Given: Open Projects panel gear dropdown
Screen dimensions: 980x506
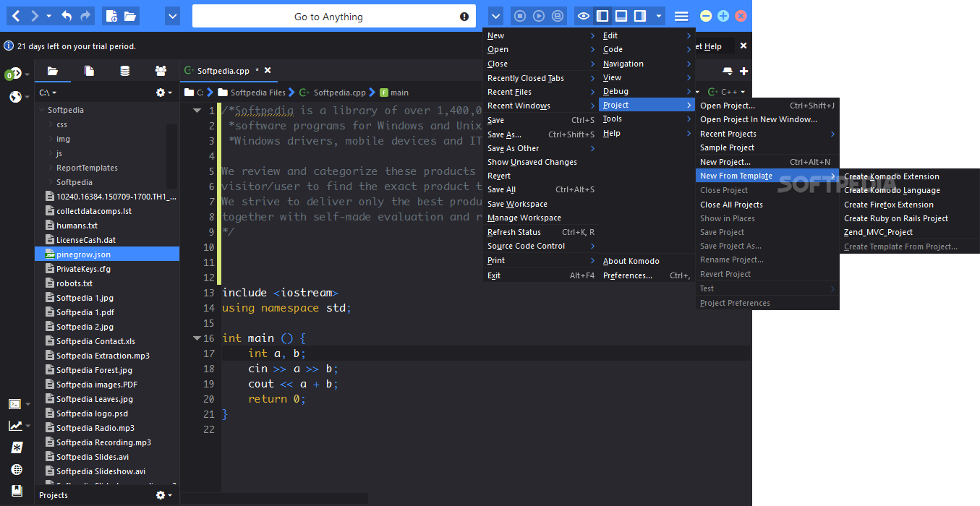Looking at the screenshot, I should [x=164, y=495].
